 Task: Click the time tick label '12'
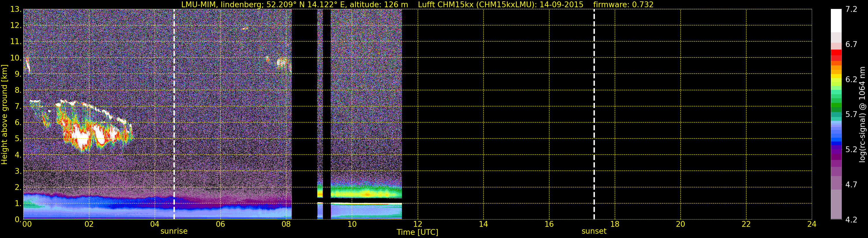click(x=417, y=224)
